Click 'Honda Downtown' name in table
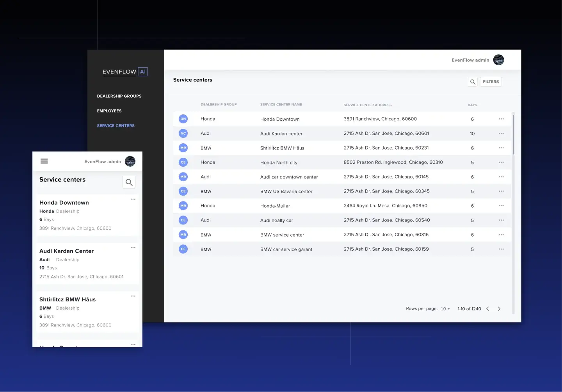Viewport: 562px width, 392px height. click(x=280, y=119)
